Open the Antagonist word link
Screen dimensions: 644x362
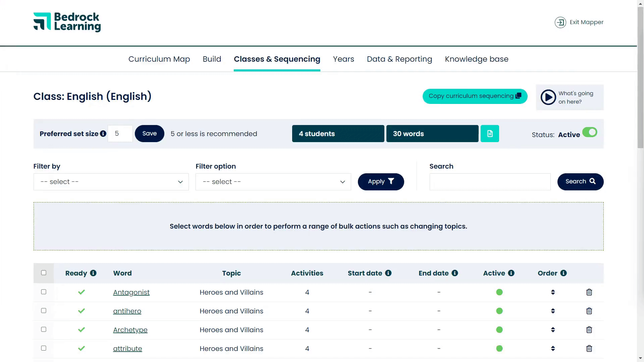131,292
